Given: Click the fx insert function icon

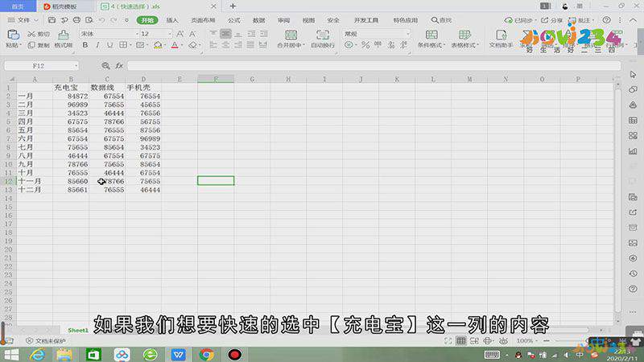Looking at the screenshot, I should coord(119,66).
